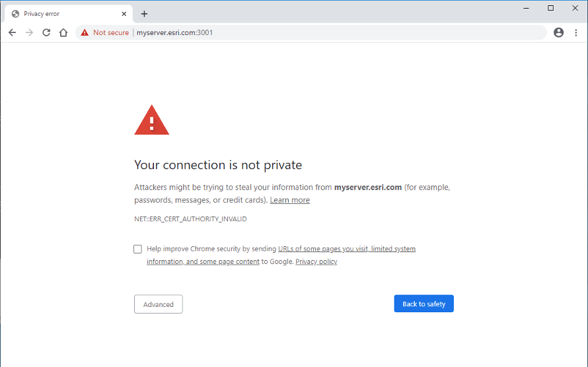Go to the browser home page
588x367 pixels.
pyautogui.click(x=63, y=32)
